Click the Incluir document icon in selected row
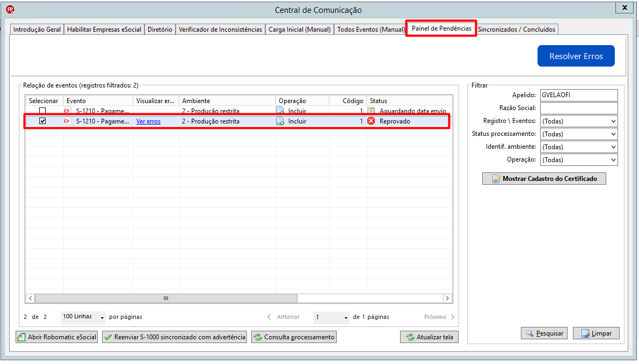 point(280,121)
